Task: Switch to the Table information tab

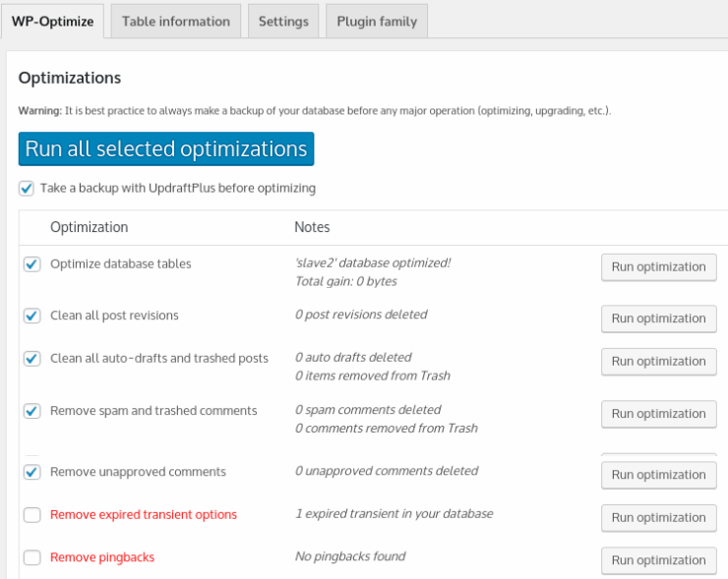Action: point(176,21)
